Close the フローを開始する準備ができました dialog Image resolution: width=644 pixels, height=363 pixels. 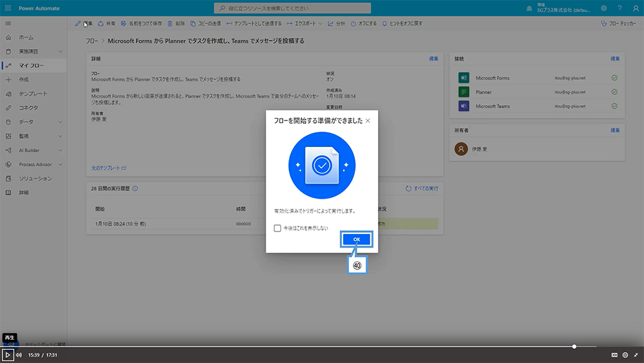click(x=368, y=121)
